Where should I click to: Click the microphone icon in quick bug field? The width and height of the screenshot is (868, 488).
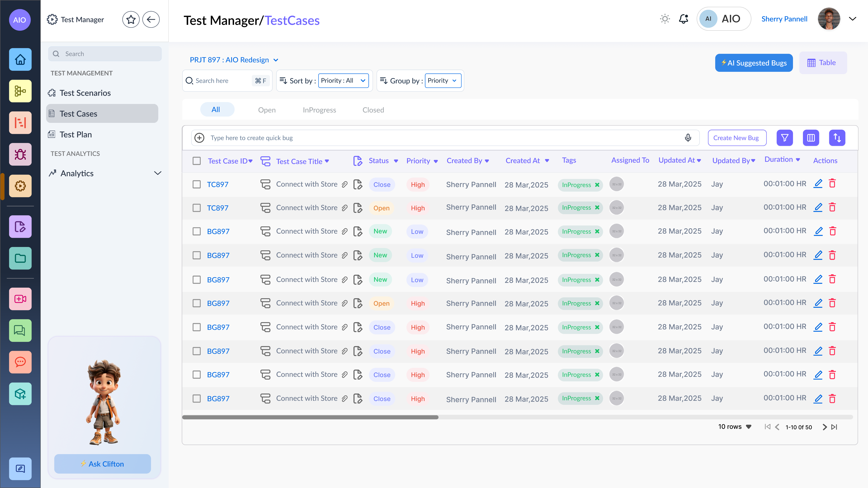click(688, 138)
